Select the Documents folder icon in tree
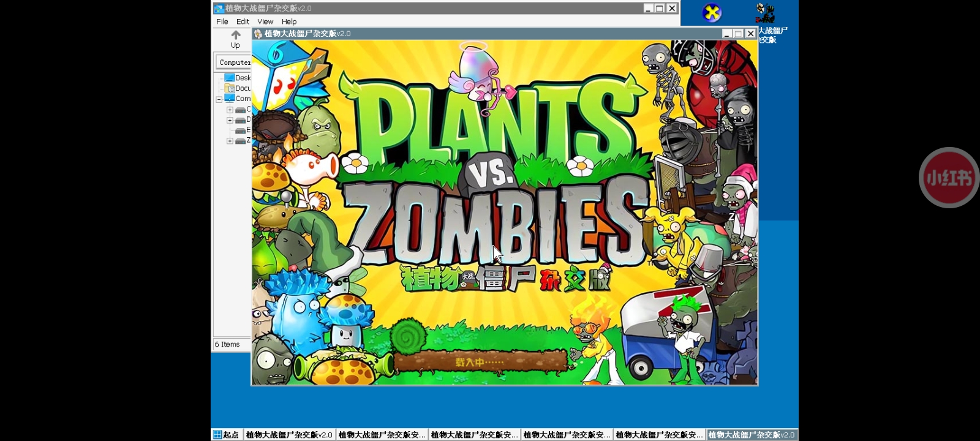 tap(230, 88)
